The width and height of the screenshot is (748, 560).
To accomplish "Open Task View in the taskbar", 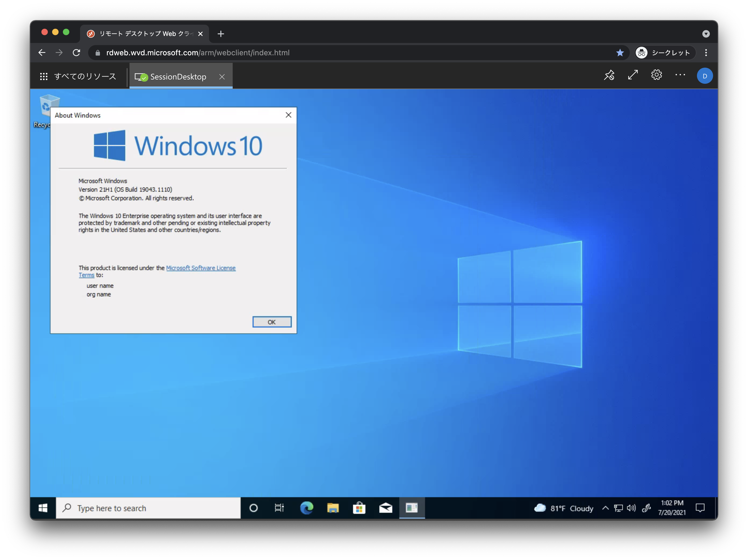I will click(x=279, y=508).
